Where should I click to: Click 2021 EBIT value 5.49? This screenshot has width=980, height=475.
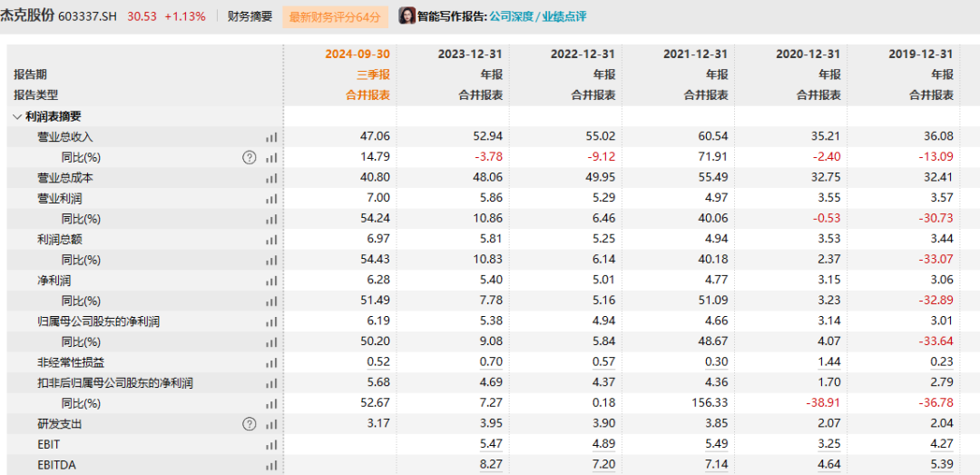click(x=717, y=444)
